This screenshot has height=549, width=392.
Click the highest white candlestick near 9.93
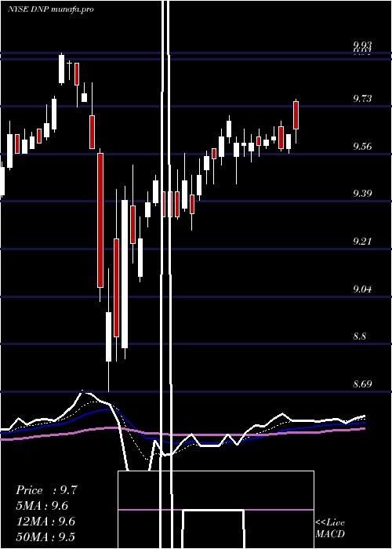point(62,69)
